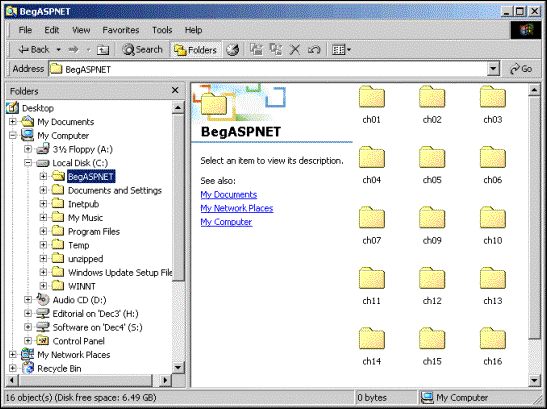Follow the My Documents link
The image size is (547, 409).
click(x=228, y=194)
